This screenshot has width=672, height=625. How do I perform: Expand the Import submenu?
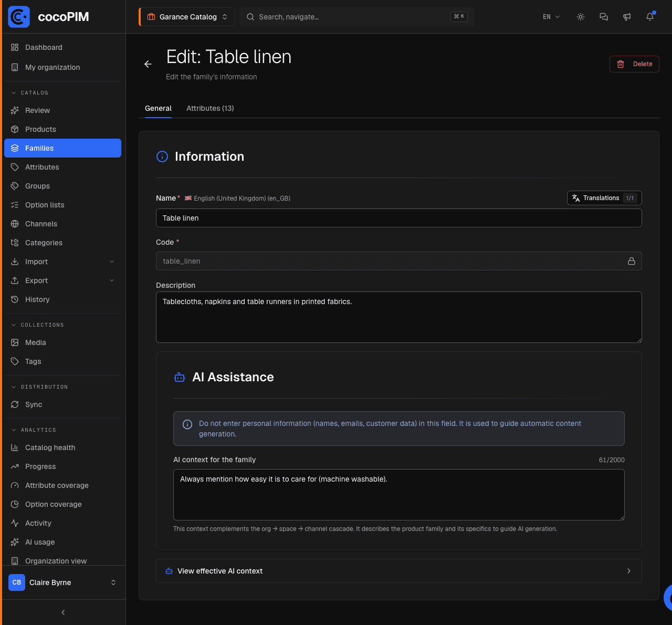[63, 262]
